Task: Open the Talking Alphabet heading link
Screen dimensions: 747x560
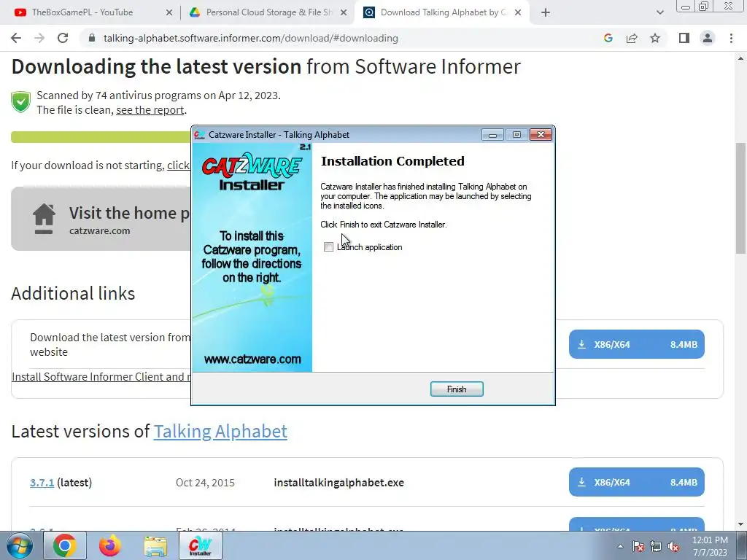Action: pyautogui.click(x=220, y=432)
